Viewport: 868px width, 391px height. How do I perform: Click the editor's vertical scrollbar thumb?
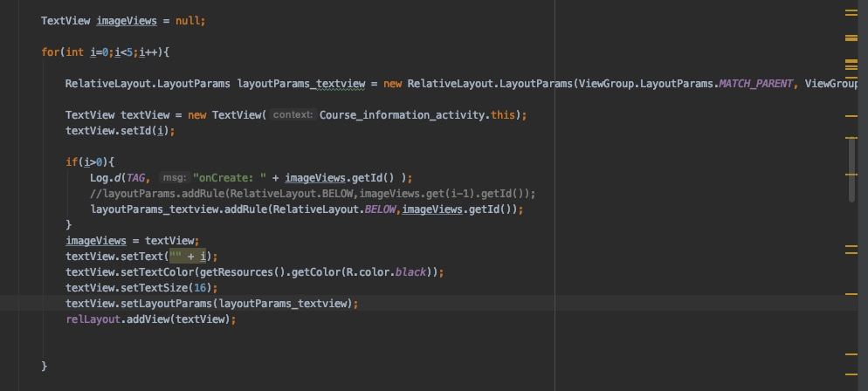pyautogui.click(x=851, y=169)
